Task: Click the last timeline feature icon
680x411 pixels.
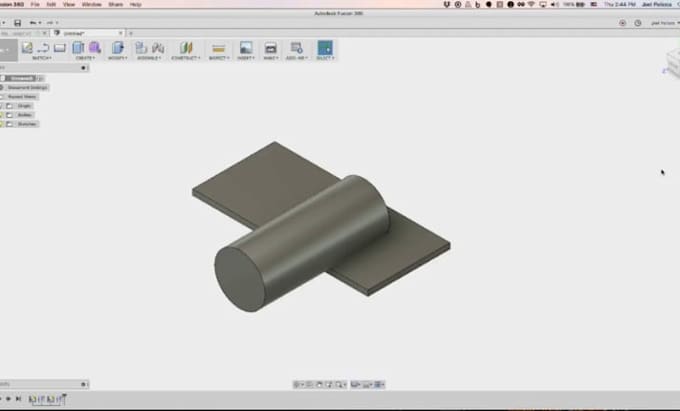Action: pos(60,399)
